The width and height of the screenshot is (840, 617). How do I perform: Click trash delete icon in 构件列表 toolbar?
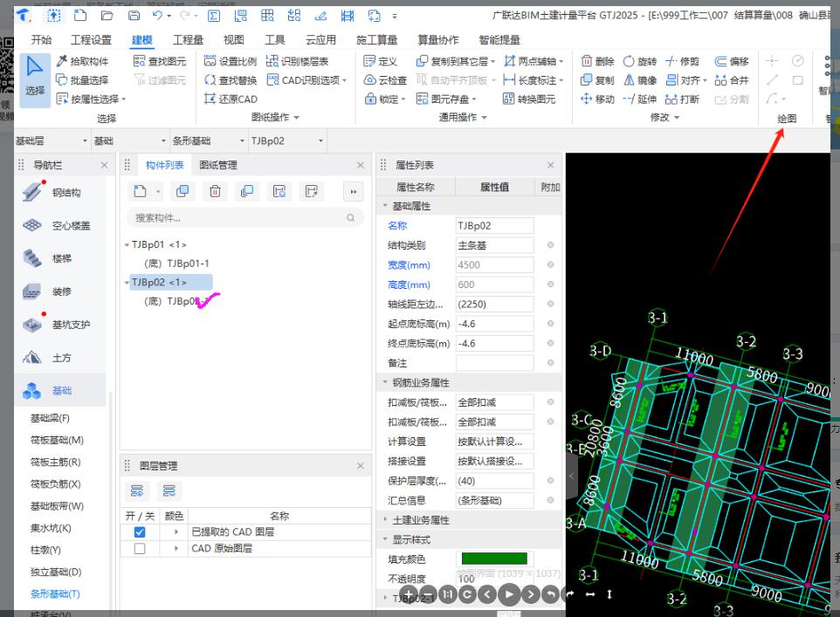click(x=215, y=191)
